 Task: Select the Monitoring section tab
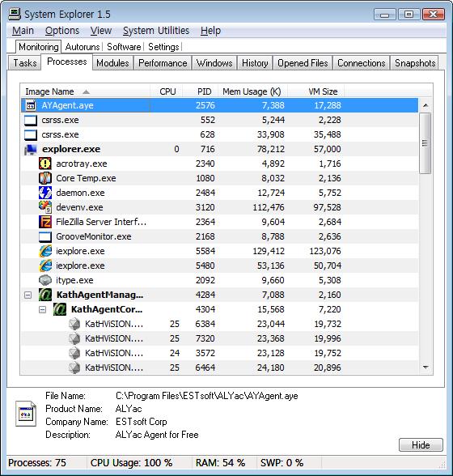[39, 47]
